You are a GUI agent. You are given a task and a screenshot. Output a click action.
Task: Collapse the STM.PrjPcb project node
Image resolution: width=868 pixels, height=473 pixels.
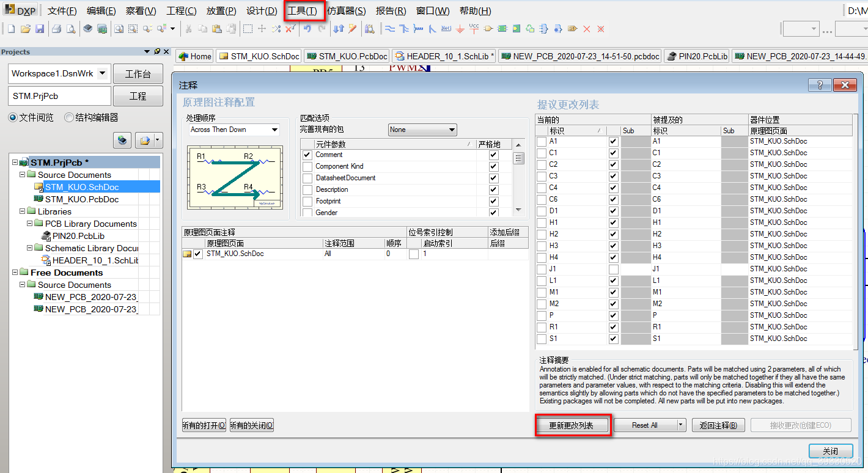pos(15,163)
